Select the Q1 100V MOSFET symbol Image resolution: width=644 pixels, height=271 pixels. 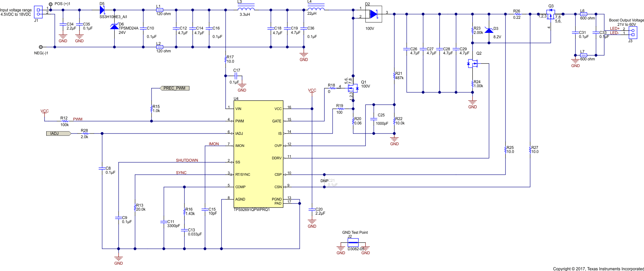tap(353, 89)
